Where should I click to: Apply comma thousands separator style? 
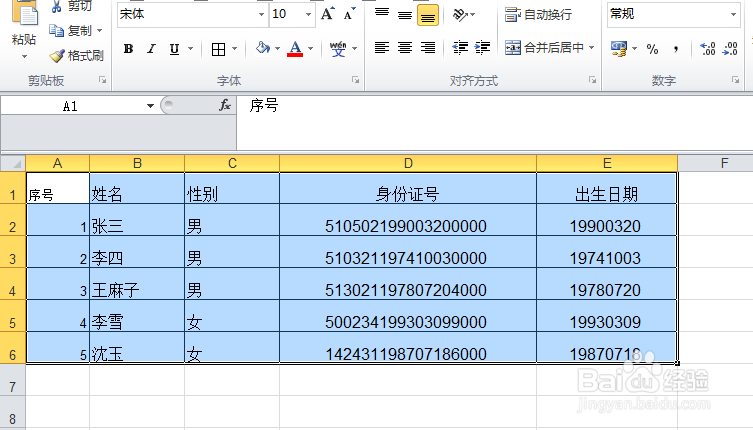tap(676, 49)
